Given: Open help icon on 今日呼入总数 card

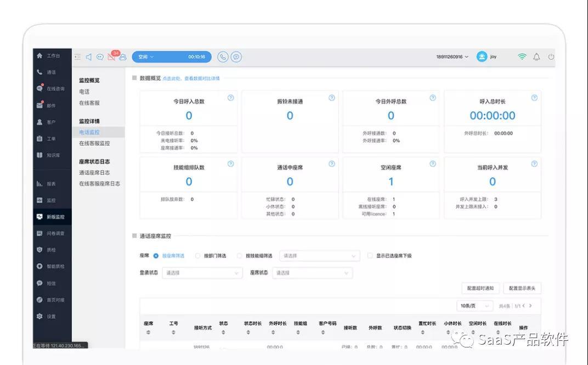Looking at the screenshot, I should (x=230, y=98).
